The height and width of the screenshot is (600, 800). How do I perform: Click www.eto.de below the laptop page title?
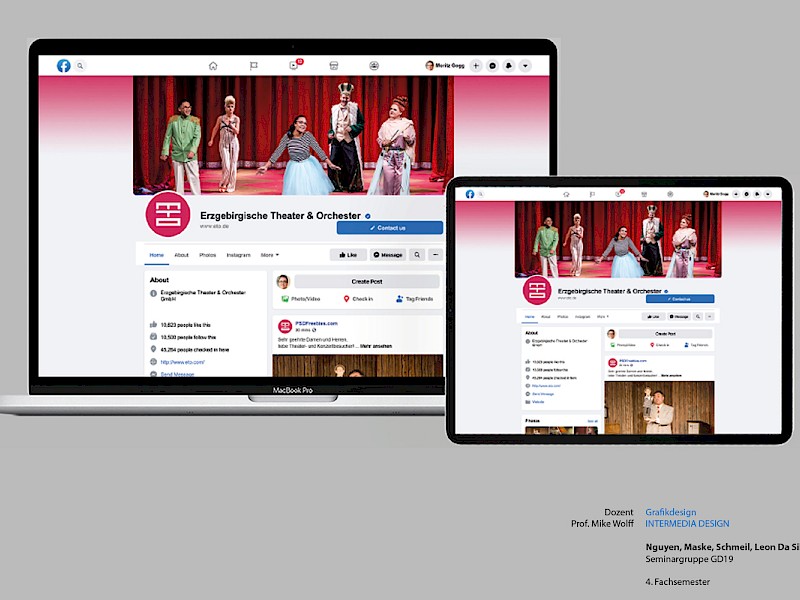(214, 226)
